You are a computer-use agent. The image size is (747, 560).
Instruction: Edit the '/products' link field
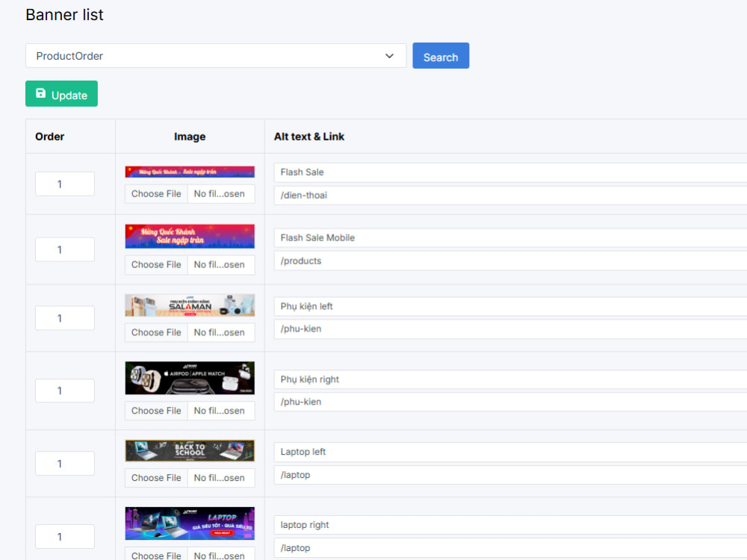tap(510, 261)
